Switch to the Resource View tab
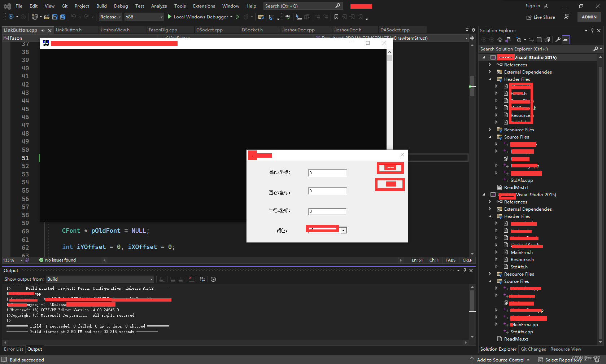 pos(566,349)
